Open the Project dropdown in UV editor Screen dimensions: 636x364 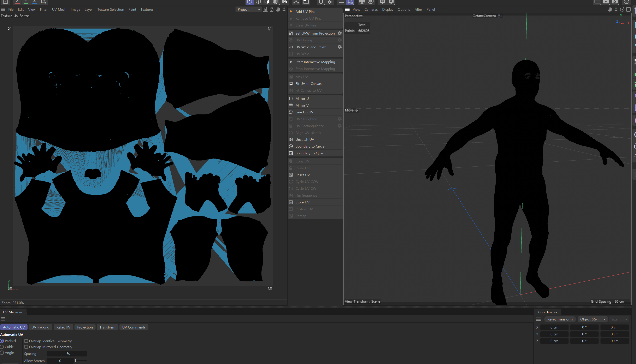point(249,10)
